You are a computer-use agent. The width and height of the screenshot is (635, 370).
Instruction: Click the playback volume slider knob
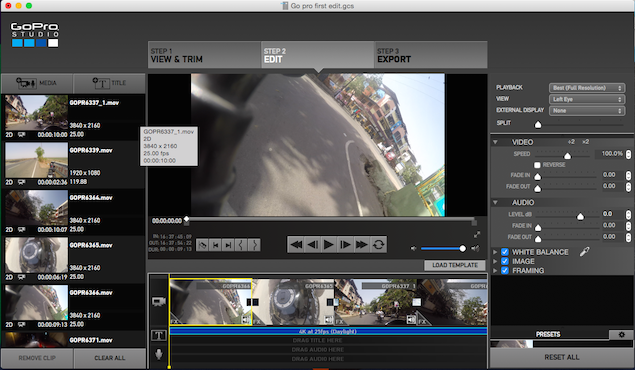tap(462, 249)
